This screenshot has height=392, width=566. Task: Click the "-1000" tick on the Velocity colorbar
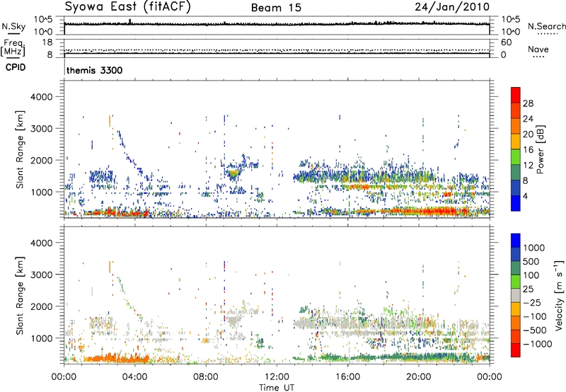(538, 344)
